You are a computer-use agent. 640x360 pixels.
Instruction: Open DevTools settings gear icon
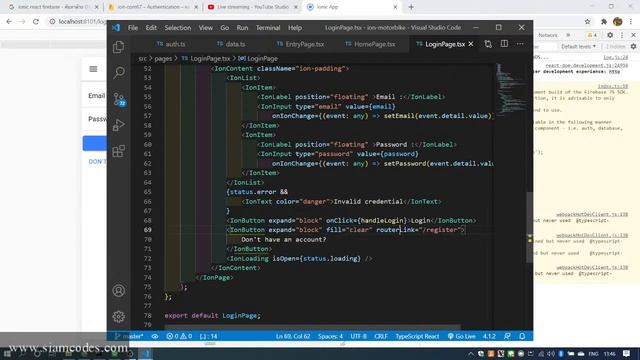pos(610,35)
